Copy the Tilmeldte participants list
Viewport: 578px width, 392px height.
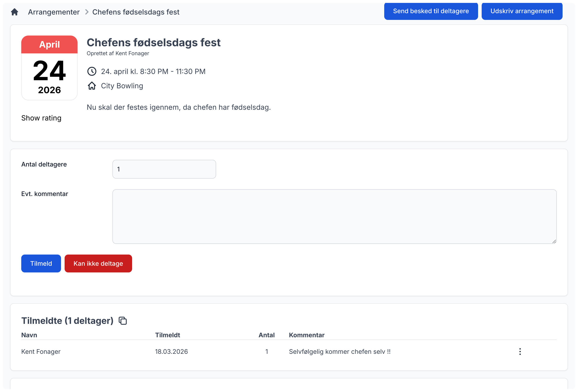(x=123, y=321)
